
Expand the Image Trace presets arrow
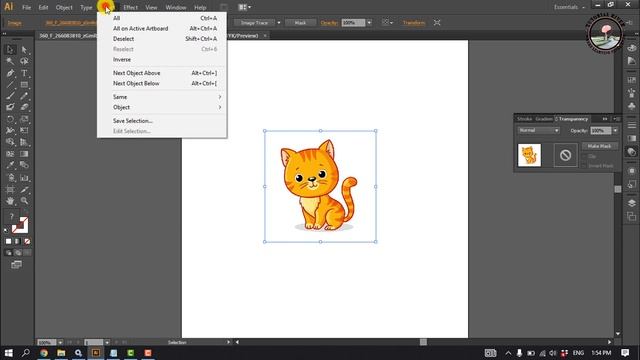tap(279, 23)
